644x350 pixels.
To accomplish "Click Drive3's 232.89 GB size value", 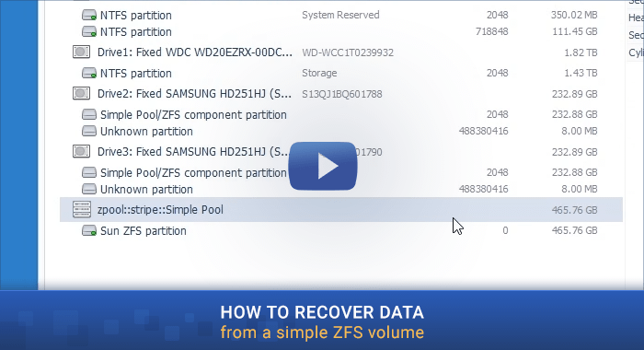I will (575, 152).
